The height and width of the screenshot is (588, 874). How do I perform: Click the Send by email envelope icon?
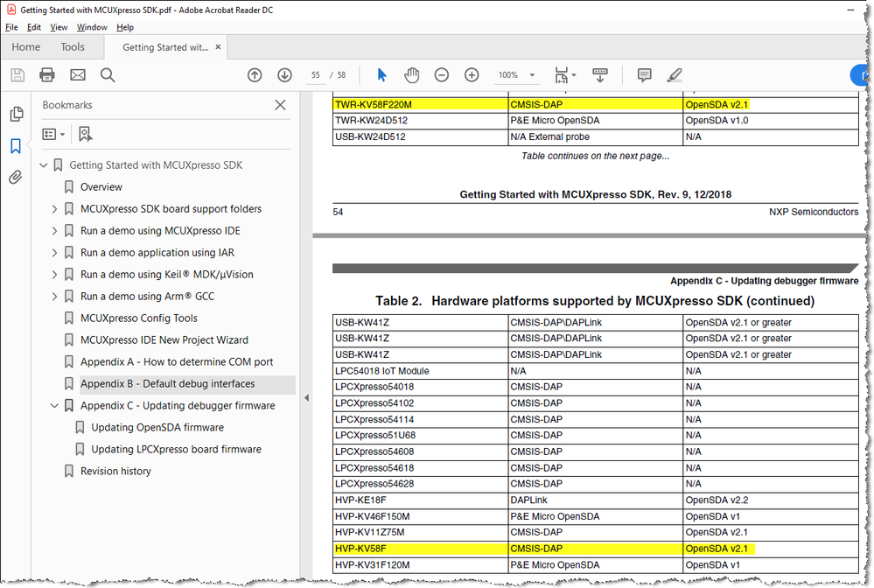pyautogui.click(x=78, y=75)
